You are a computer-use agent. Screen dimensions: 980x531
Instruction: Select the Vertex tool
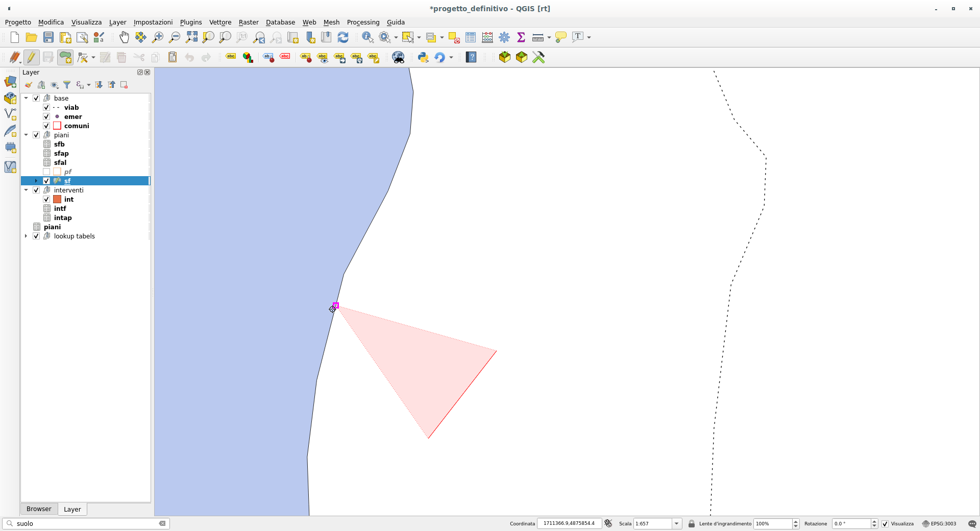coord(82,57)
